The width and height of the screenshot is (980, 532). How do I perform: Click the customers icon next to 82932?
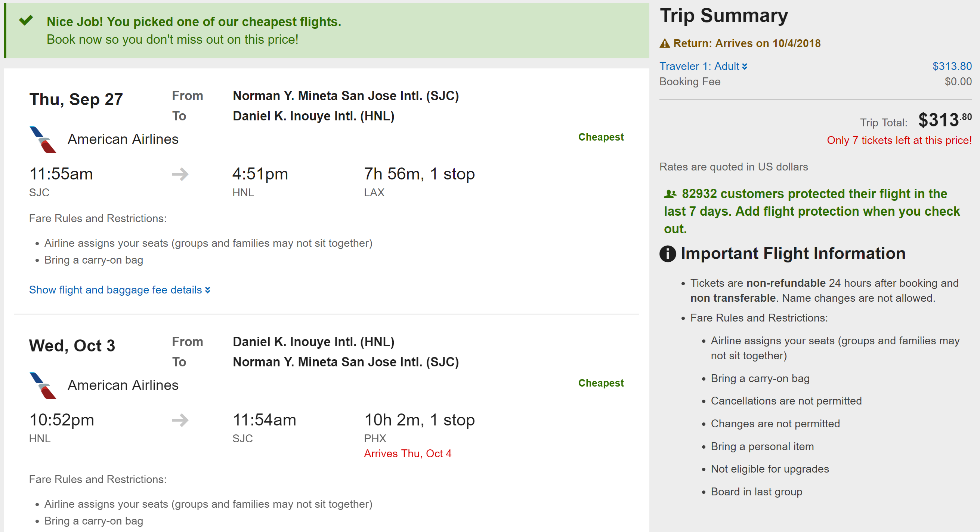670,194
